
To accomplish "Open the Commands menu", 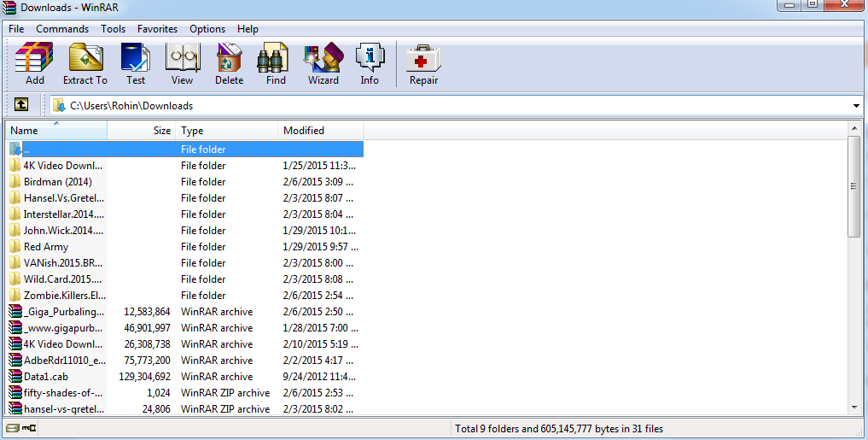I will point(62,29).
